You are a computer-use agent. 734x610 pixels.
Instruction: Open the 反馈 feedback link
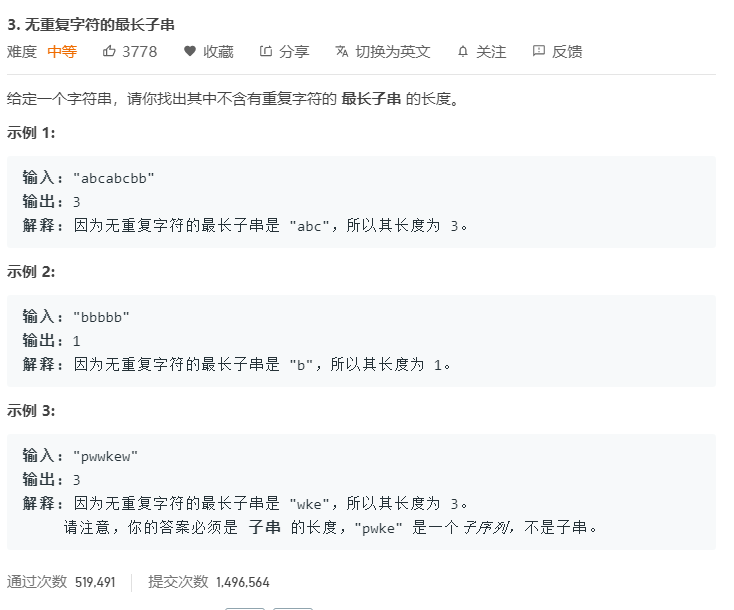click(x=567, y=51)
